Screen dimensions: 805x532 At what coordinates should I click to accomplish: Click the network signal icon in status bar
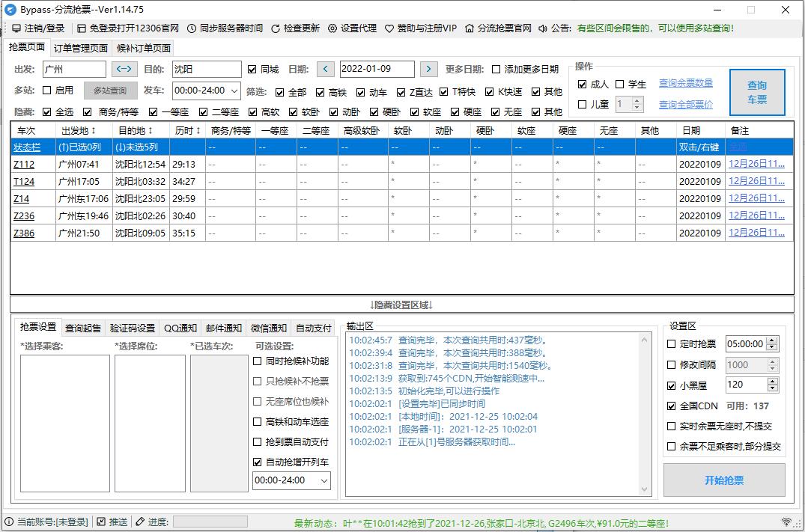(x=786, y=522)
